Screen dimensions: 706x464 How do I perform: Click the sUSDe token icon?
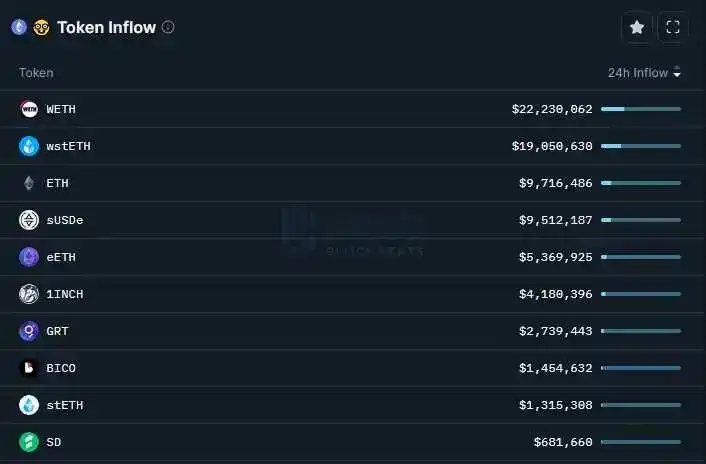point(29,220)
